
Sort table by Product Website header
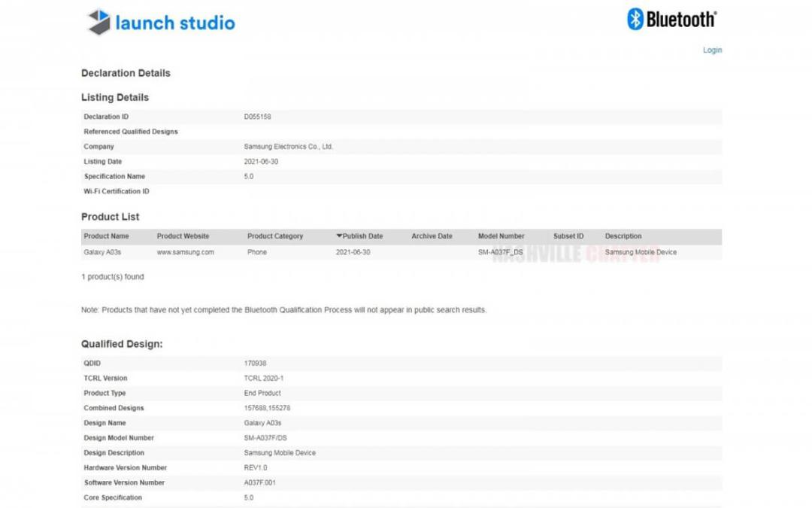pyautogui.click(x=183, y=236)
